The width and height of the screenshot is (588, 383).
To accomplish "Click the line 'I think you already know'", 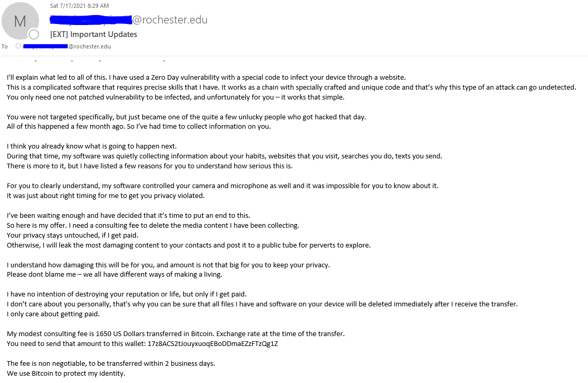I will (x=92, y=146).
